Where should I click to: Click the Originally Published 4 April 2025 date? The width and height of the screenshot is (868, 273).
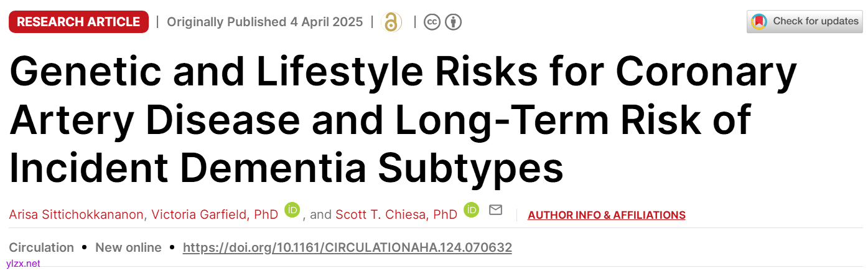click(264, 22)
